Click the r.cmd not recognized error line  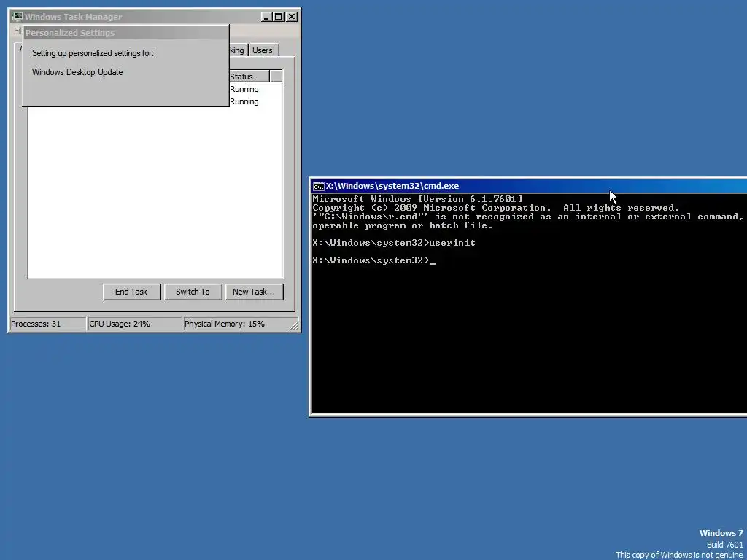pyautogui.click(x=528, y=217)
